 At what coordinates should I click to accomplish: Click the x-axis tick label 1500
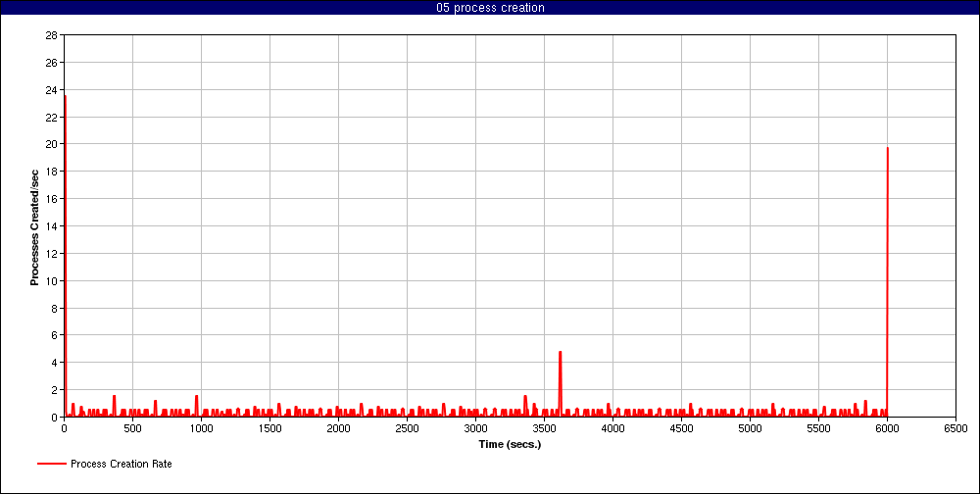pyautogui.click(x=269, y=428)
